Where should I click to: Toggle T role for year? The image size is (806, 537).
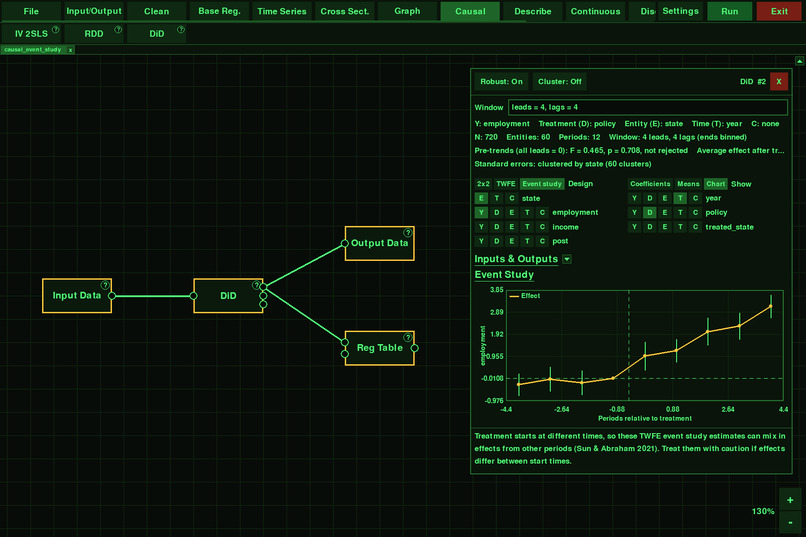coord(680,198)
